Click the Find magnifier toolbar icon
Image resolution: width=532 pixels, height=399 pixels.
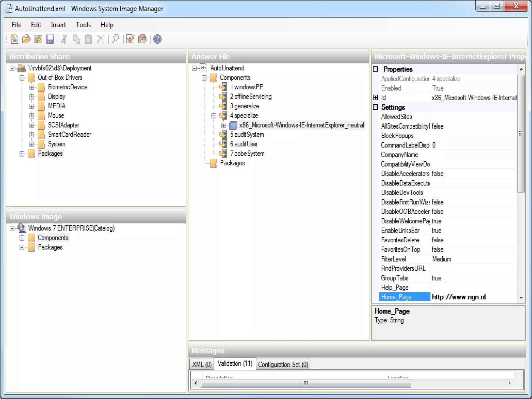[115, 39]
